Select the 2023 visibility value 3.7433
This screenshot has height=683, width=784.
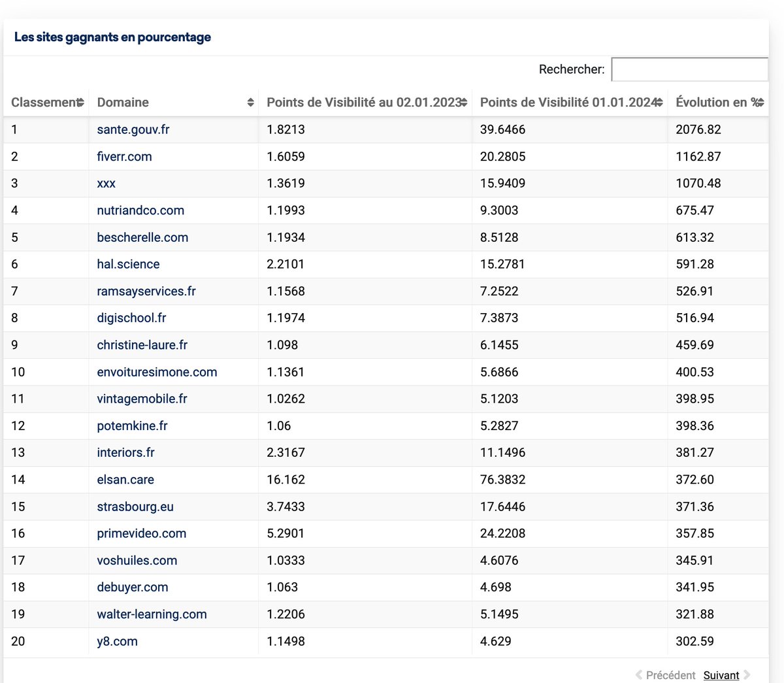[x=286, y=507]
